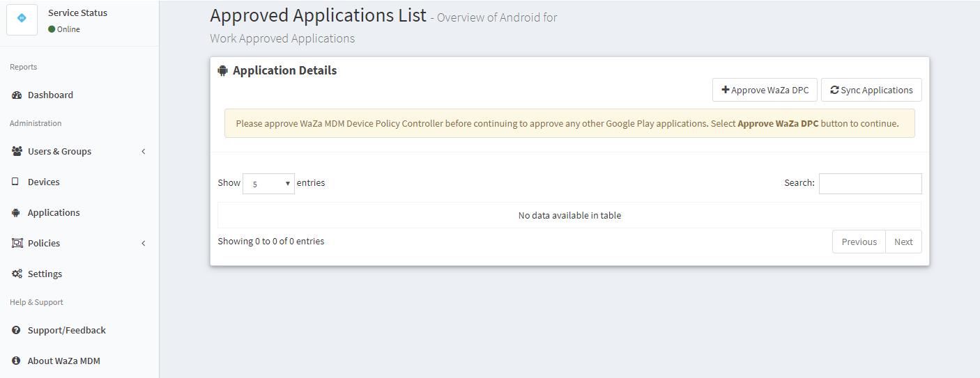This screenshot has width=980, height=378.
Task: Click the Help & Support section label
Action: point(36,302)
